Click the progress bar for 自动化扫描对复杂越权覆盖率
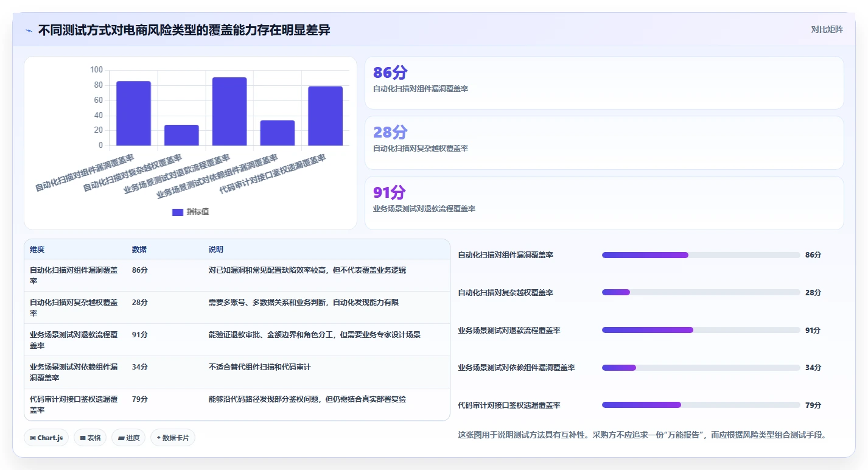Image resolution: width=868 pixels, height=470 pixels. [701, 292]
